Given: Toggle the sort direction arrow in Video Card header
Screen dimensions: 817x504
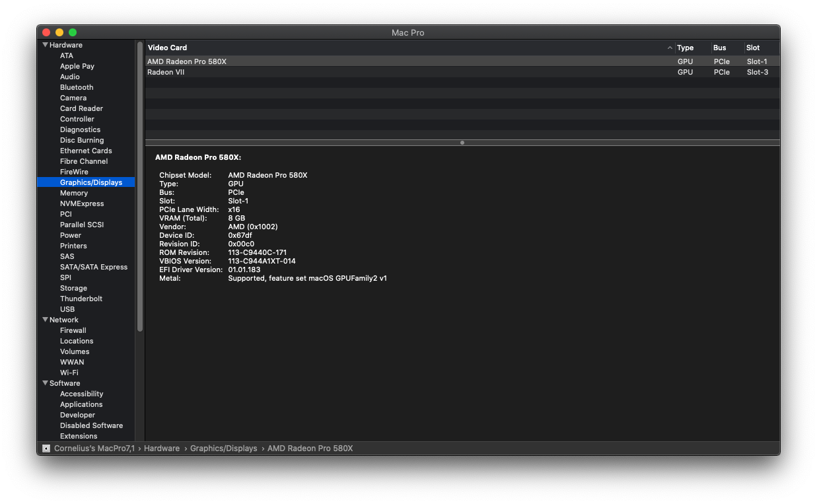Looking at the screenshot, I should click(670, 48).
